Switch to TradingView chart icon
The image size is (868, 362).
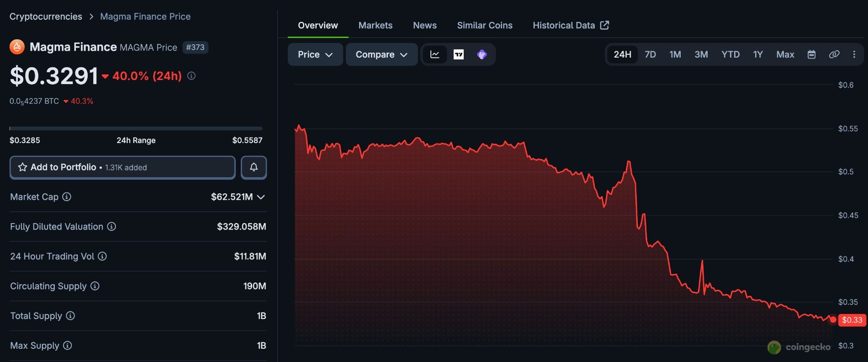click(x=459, y=54)
